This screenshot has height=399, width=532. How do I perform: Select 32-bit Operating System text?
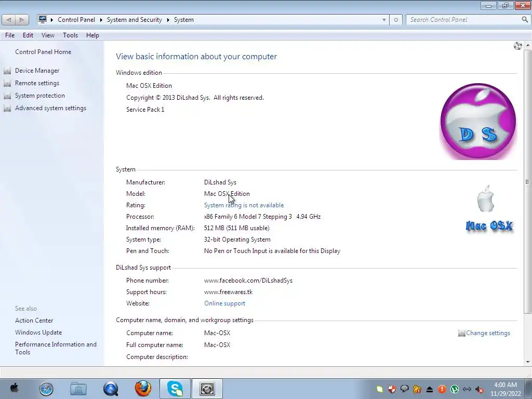(237, 240)
